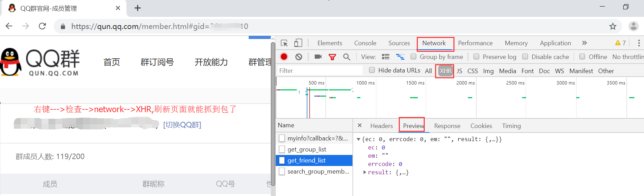
Task: Filter requests by All types
Action: [428, 71]
